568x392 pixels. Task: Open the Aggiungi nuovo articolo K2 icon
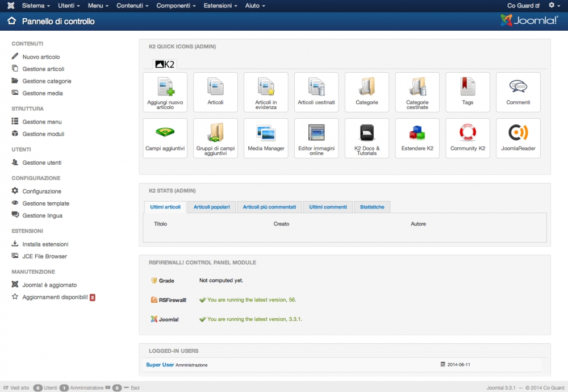[165, 92]
